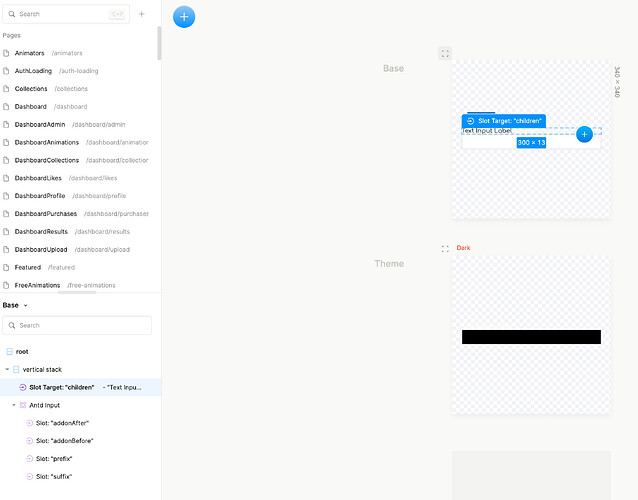Click the focus frame icon above Base artboard

[445, 53]
